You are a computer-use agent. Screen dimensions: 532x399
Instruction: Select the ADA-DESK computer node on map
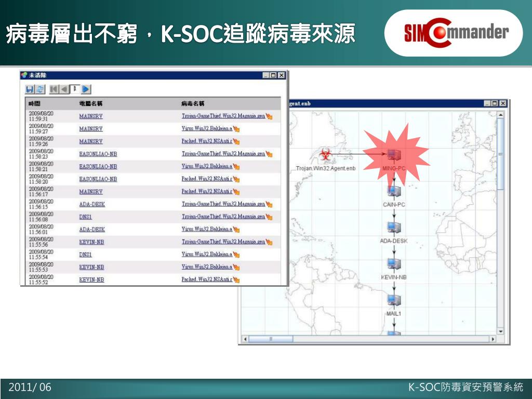tap(394, 228)
